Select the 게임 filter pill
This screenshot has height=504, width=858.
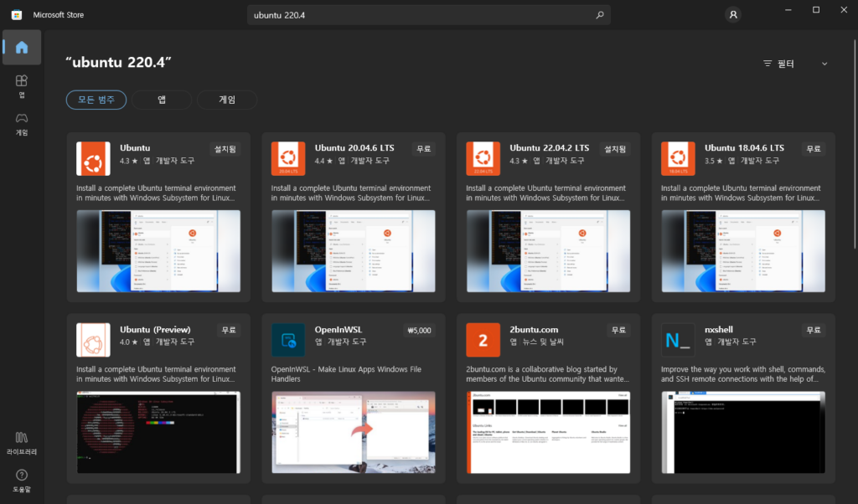226,100
